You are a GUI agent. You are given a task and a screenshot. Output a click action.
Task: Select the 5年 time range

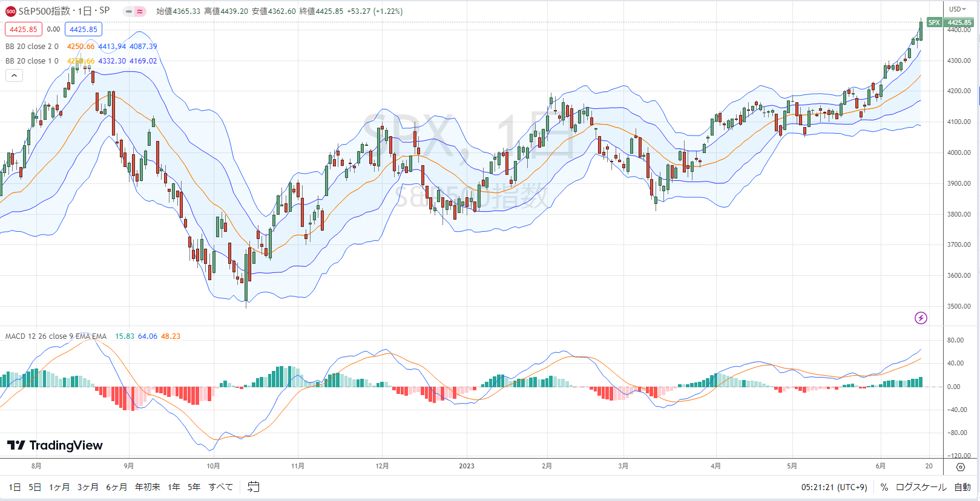[x=194, y=487]
